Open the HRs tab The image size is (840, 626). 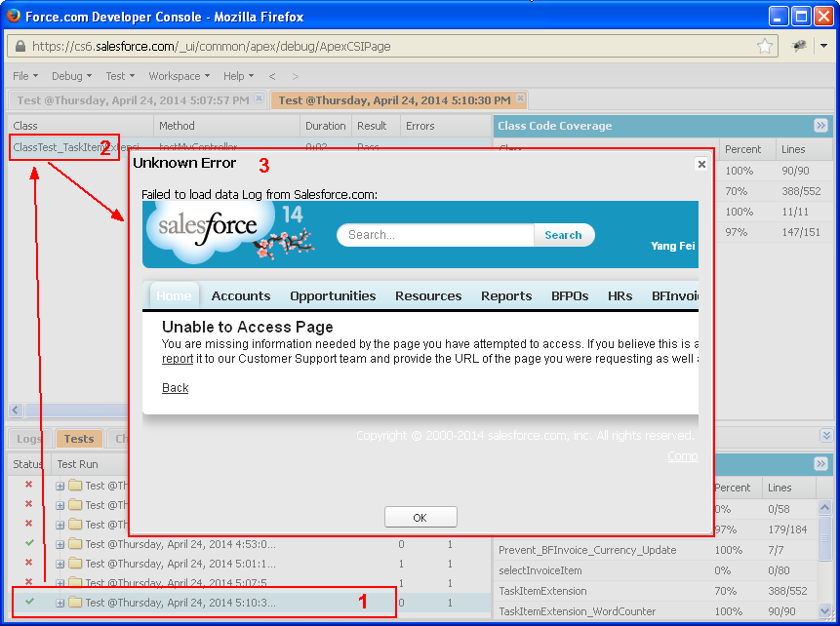tap(620, 295)
